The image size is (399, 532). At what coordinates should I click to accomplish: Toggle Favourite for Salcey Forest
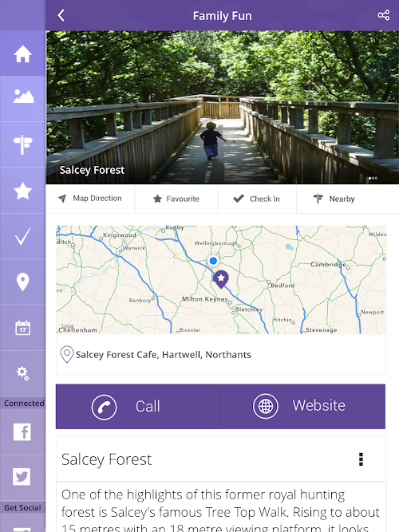[x=176, y=199]
